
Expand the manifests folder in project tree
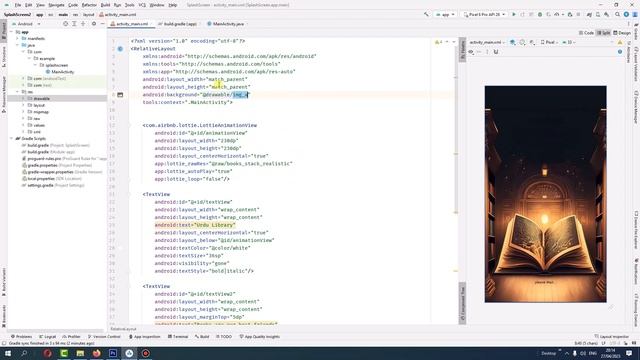click(18, 38)
